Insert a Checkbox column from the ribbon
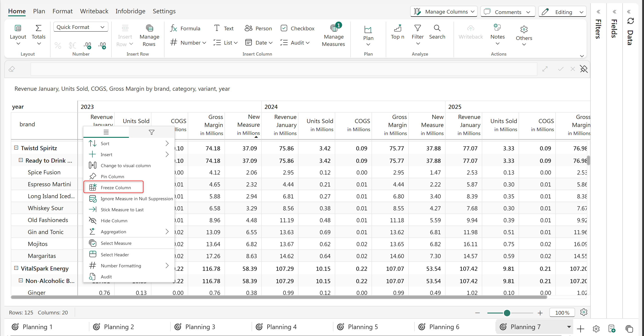Screen dimensions: 644x336 click(297, 28)
